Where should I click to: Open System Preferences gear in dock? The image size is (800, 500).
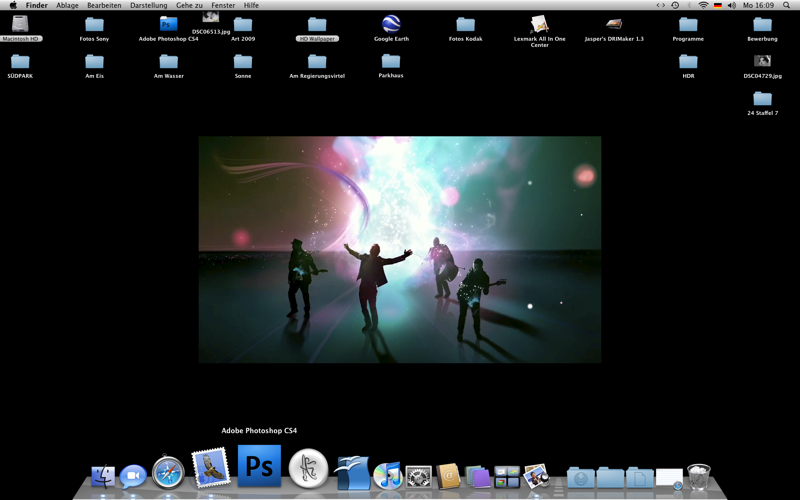(418, 477)
